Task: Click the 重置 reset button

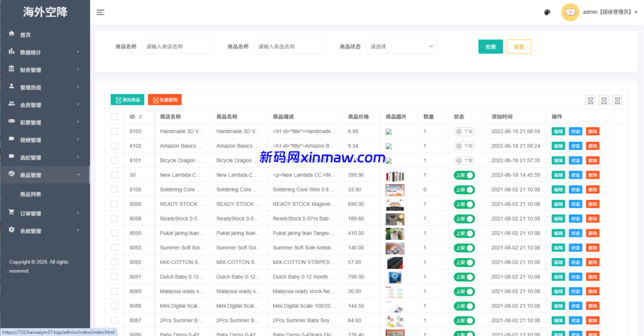Action: pos(519,46)
